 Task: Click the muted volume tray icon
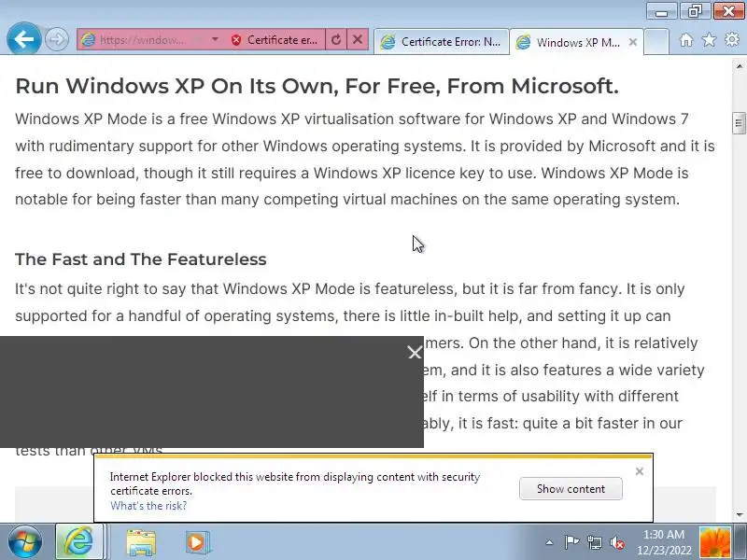point(617,542)
